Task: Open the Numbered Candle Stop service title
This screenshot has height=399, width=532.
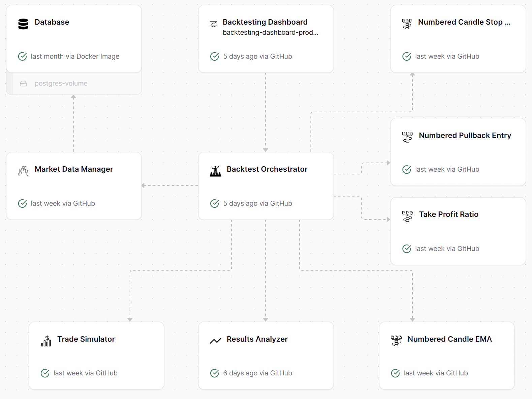Action: point(464,22)
